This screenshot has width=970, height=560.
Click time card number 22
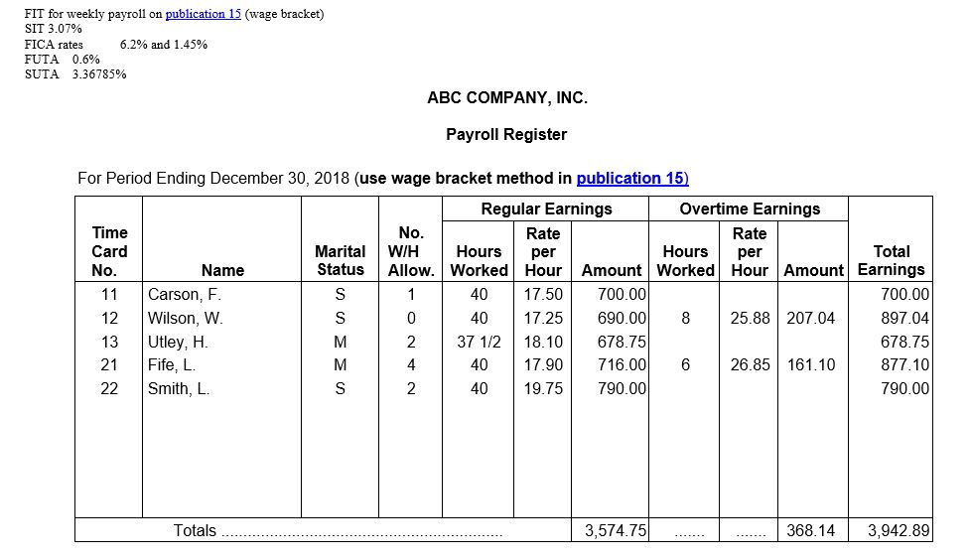pos(109,388)
